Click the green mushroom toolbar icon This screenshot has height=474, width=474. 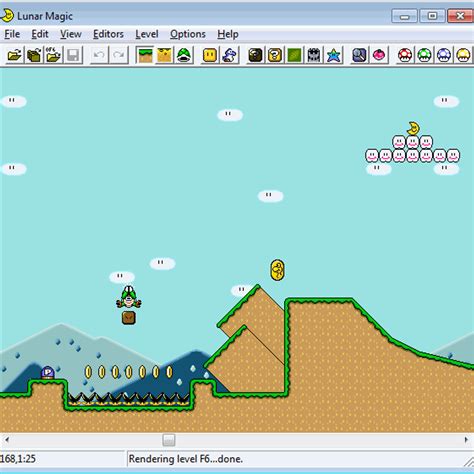pos(424,55)
